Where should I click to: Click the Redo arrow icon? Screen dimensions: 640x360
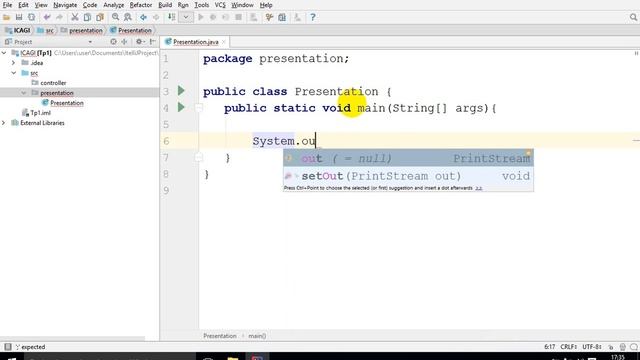(59, 17)
